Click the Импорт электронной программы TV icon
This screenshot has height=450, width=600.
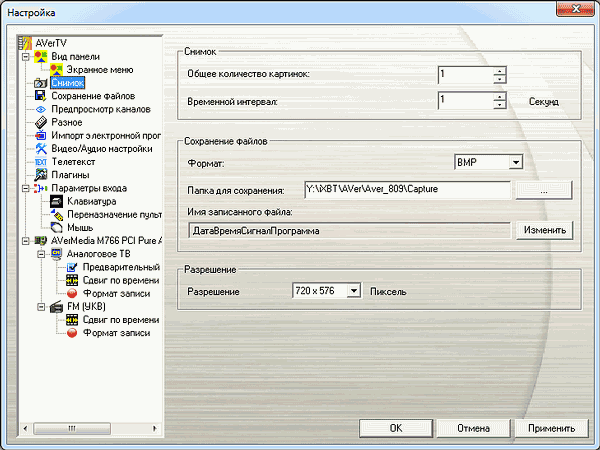(41, 135)
